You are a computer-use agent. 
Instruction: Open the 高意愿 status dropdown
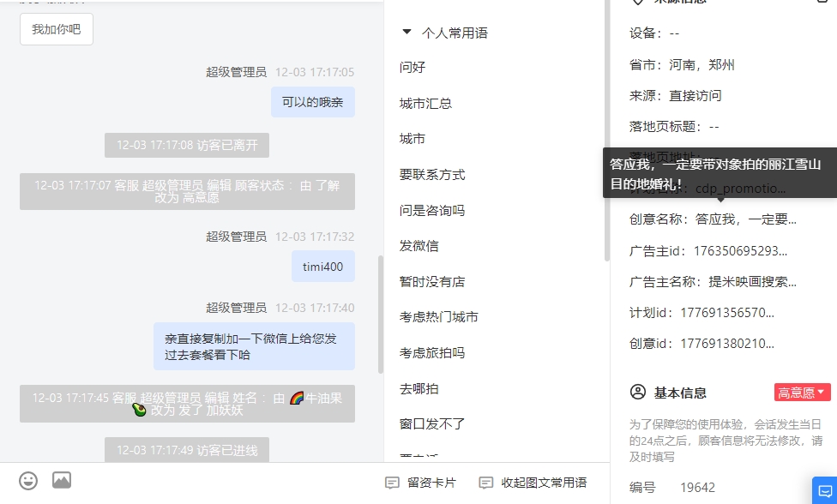[803, 393]
